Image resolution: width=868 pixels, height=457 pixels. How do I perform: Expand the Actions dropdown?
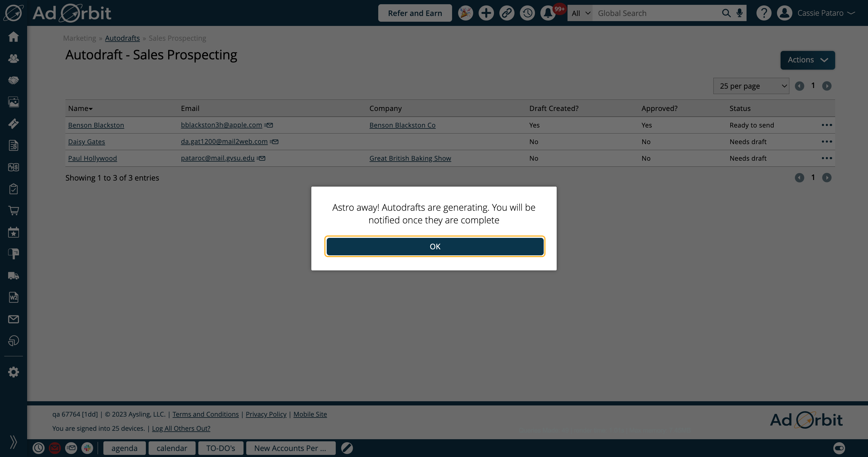807,60
